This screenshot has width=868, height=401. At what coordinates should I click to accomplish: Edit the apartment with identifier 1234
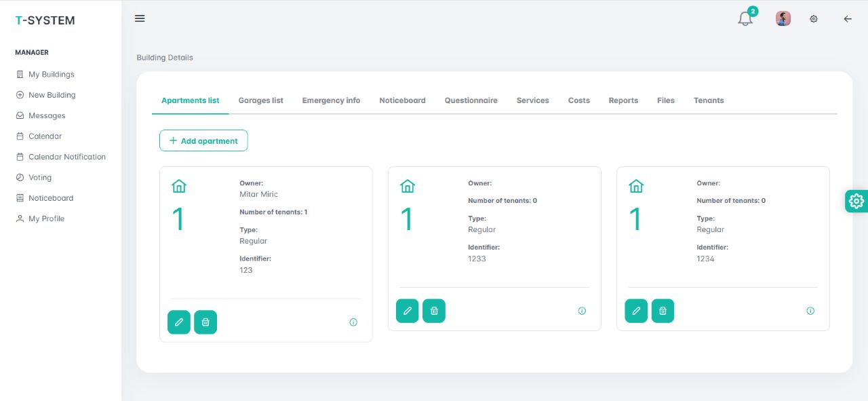point(635,311)
